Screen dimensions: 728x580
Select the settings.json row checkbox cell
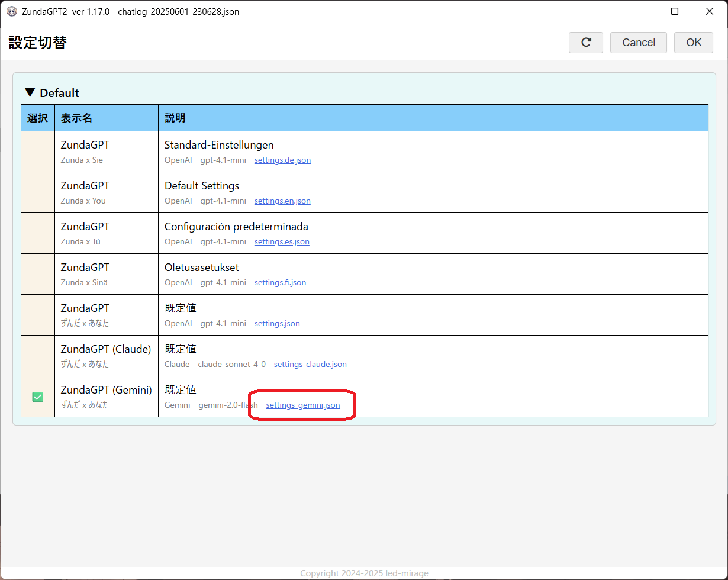tap(38, 315)
